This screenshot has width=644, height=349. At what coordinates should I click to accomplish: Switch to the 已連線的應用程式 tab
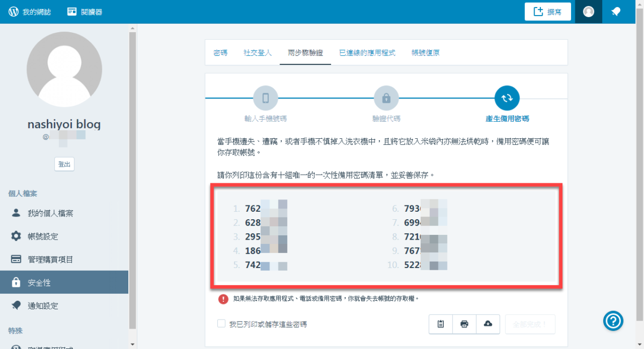pos(367,53)
